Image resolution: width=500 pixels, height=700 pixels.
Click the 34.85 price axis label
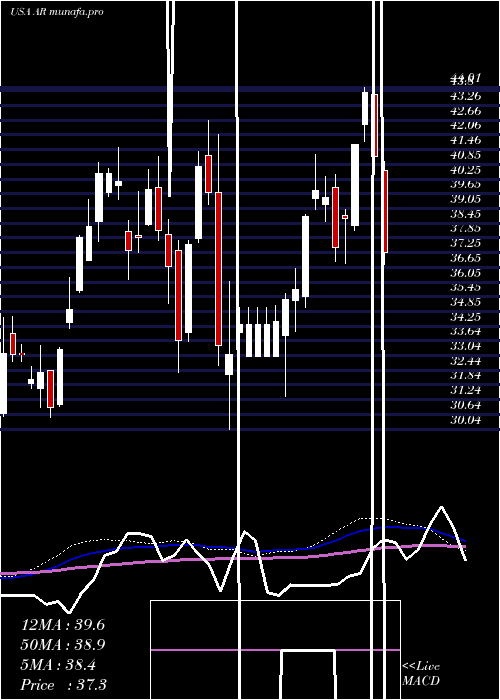[x=465, y=302]
